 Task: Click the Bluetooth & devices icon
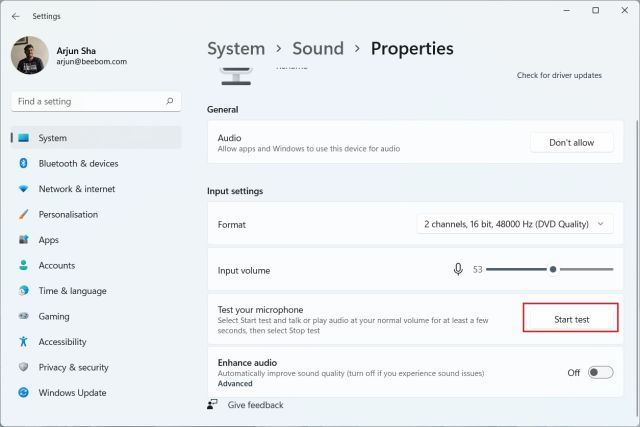23,163
